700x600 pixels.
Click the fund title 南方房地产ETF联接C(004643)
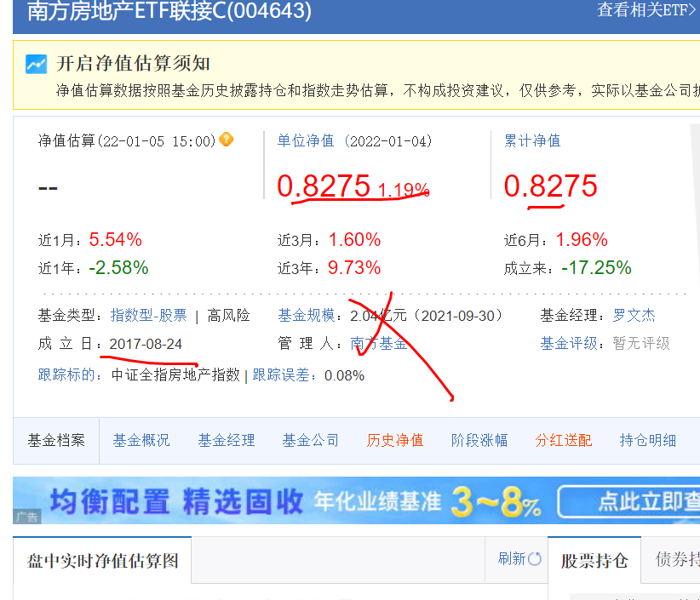click(169, 11)
